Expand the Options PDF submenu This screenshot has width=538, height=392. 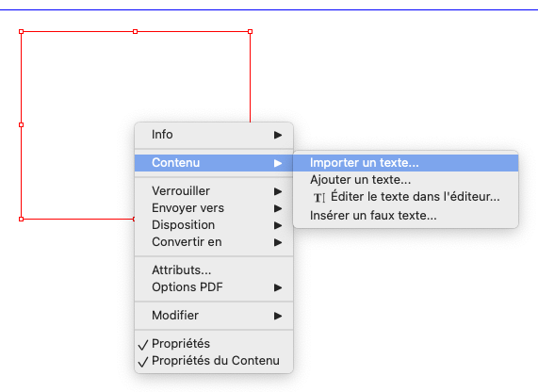pyautogui.click(x=214, y=287)
